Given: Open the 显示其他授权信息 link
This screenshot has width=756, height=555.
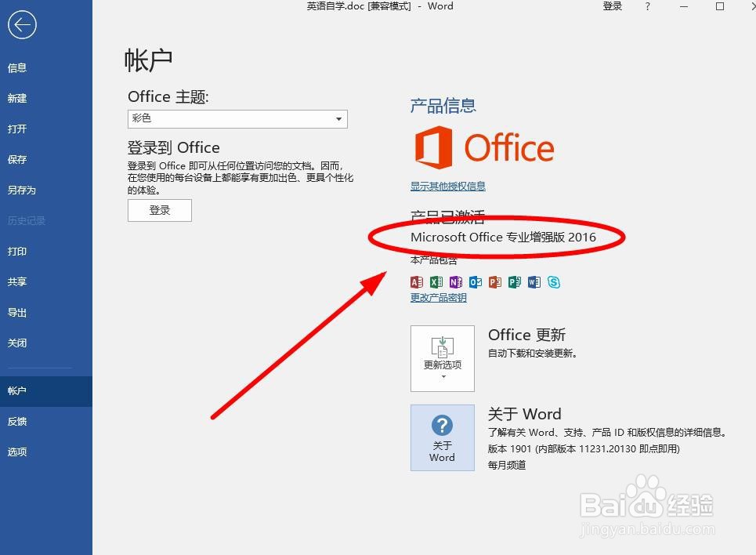Looking at the screenshot, I should pyautogui.click(x=448, y=187).
